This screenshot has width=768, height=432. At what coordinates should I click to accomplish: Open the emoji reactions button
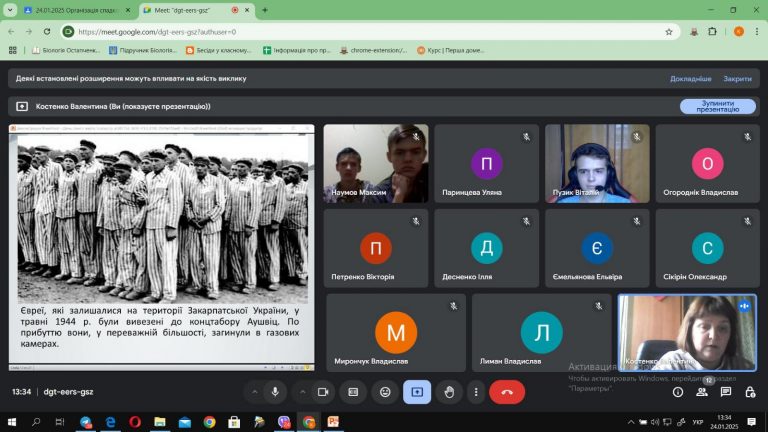point(385,392)
